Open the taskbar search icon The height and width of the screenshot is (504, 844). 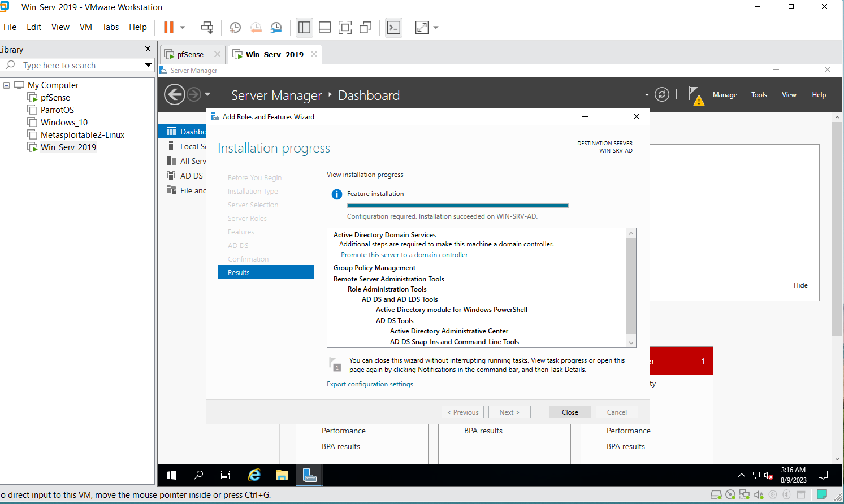(x=198, y=475)
